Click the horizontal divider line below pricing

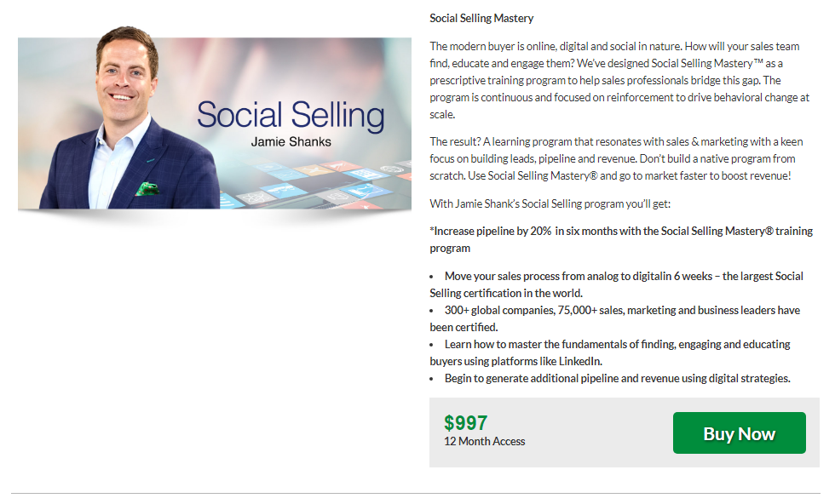(416, 493)
